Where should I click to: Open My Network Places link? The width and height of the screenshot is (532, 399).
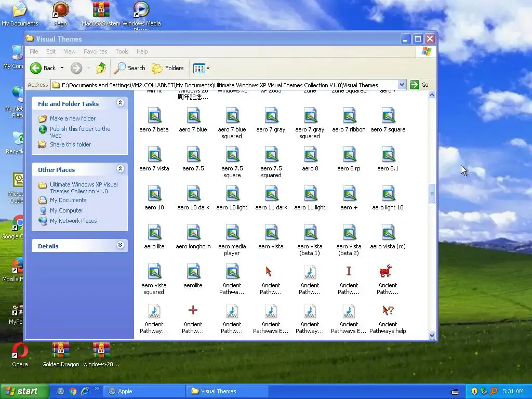click(x=73, y=221)
